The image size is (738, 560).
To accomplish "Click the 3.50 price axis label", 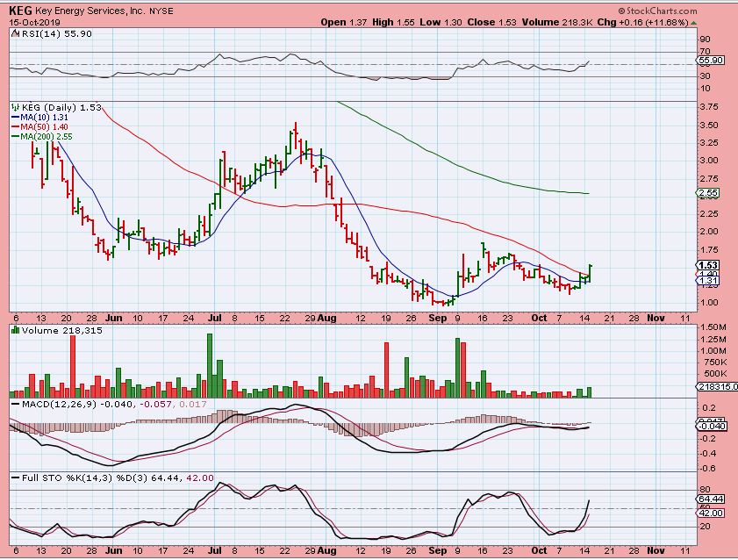I will point(709,126).
